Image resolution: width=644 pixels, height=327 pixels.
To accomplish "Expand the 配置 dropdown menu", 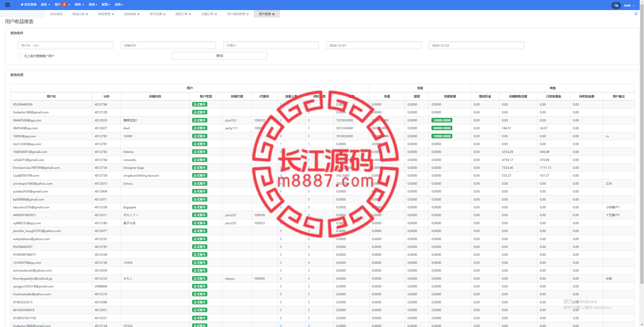I will [x=106, y=5].
